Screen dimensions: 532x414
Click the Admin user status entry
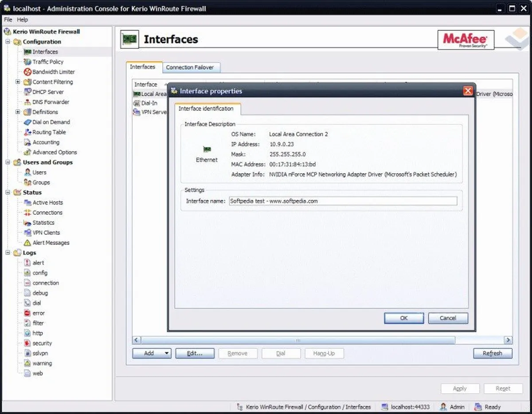[x=452, y=407]
